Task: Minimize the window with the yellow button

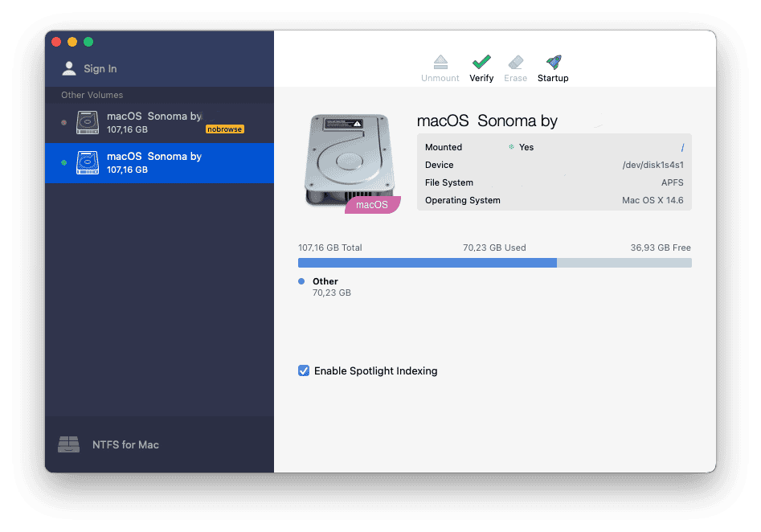Action: click(x=72, y=42)
